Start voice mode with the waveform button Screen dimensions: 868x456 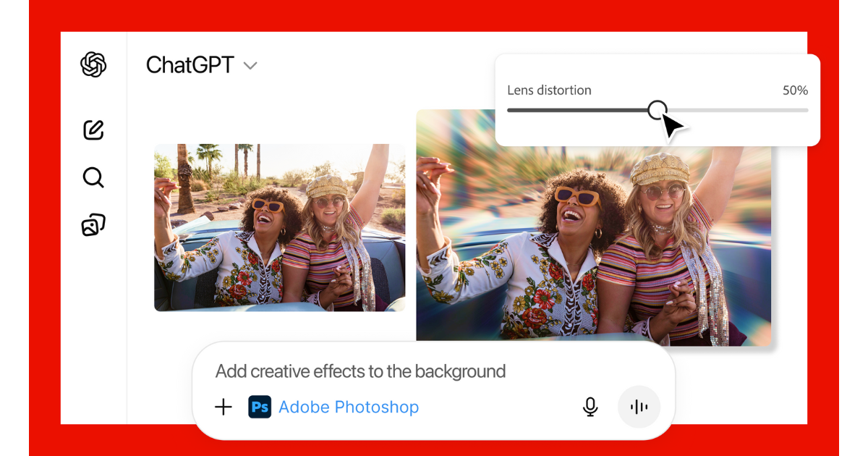pos(639,407)
